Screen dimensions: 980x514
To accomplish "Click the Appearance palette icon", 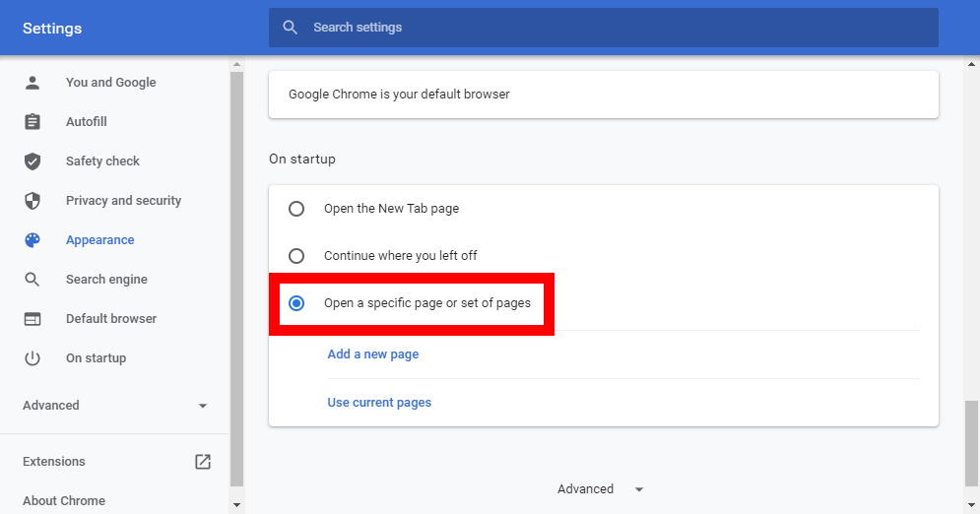I will tap(33, 240).
